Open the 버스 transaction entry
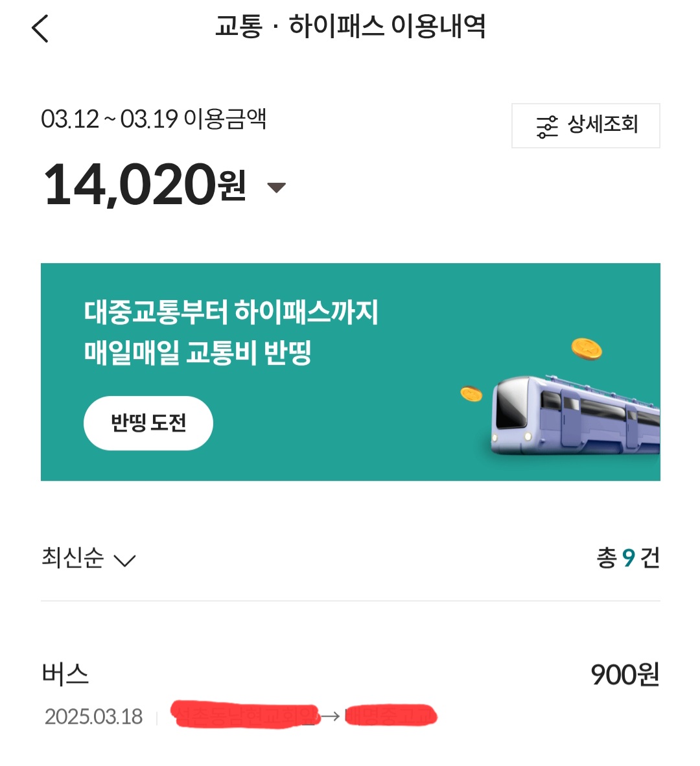Viewport: 700px width, 766px height. 65,675
